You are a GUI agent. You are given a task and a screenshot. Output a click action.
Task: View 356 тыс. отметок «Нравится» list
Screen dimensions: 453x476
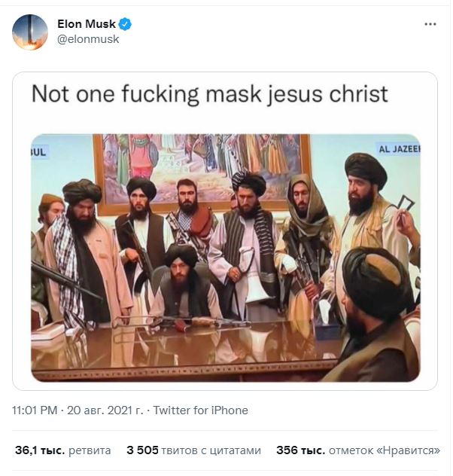[358, 450]
